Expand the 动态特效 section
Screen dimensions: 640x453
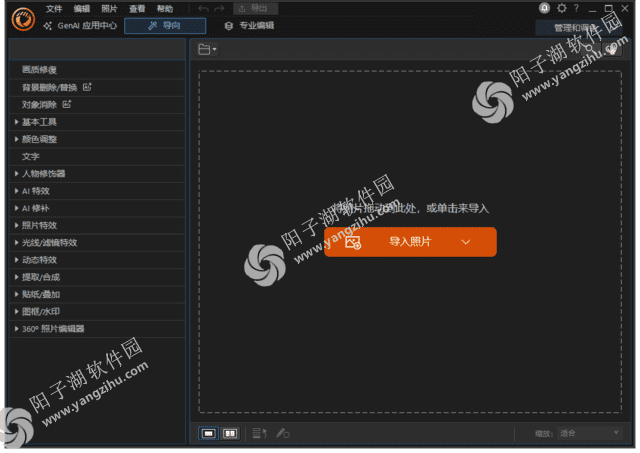(97, 260)
